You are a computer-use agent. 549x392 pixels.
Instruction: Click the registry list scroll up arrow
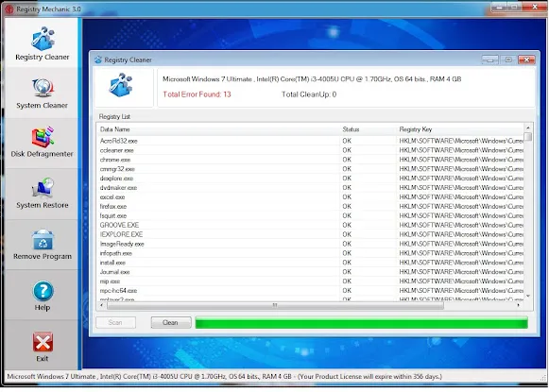coord(528,128)
